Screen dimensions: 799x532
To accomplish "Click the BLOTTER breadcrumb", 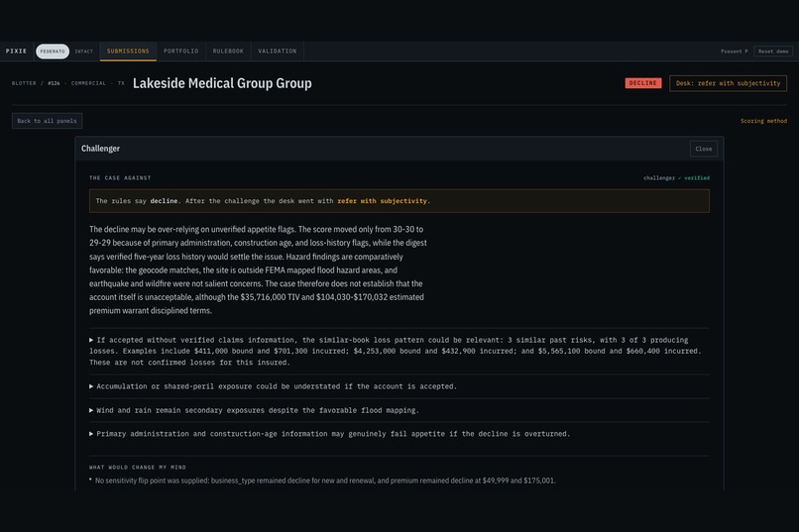I will point(24,83).
